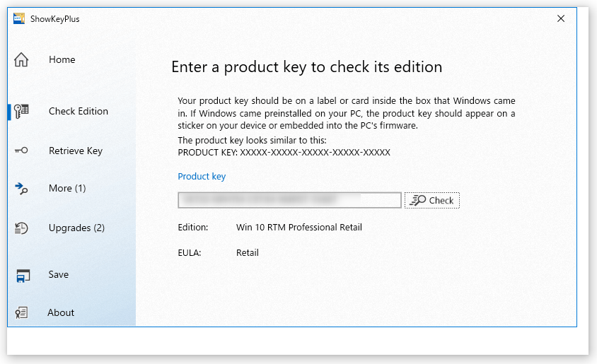Click the Check button
This screenshot has width=597, height=364.
(431, 201)
